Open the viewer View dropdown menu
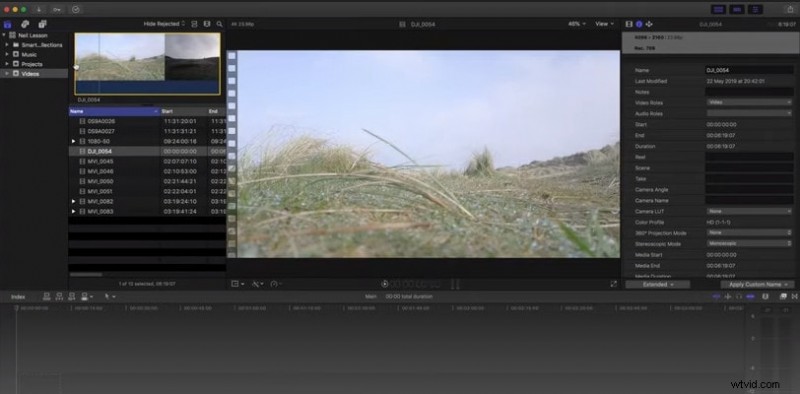Viewport: 800px width, 394px height. point(605,24)
